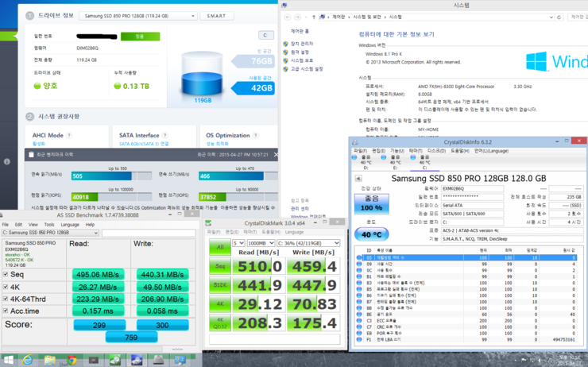Click AS SSD total score 759
Viewport: 588px width, 367px height.
pos(131,338)
